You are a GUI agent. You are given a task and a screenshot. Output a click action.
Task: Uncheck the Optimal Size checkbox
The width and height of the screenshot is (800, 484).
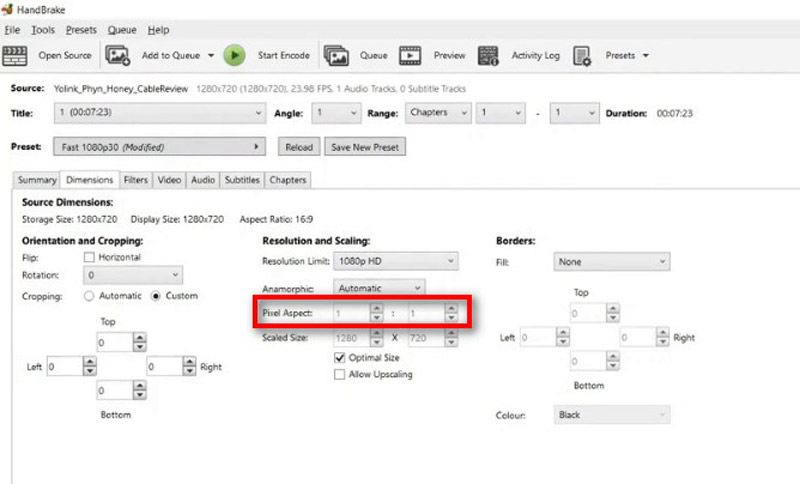tap(339, 358)
